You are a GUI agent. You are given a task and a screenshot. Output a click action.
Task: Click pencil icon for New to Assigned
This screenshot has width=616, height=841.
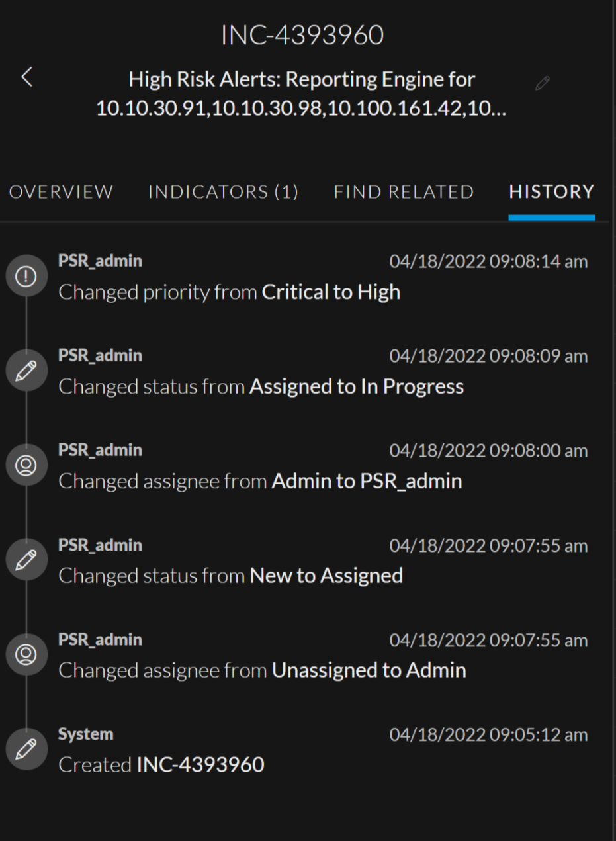tap(26, 560)
